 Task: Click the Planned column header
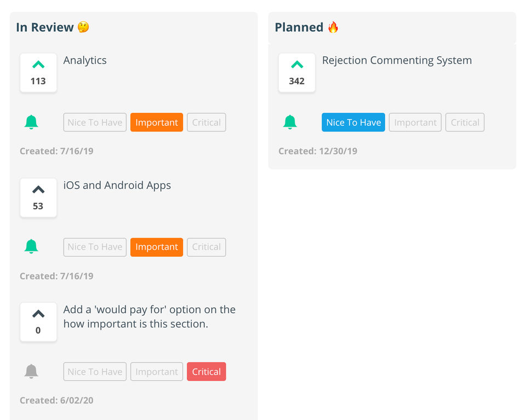point(307,27)
